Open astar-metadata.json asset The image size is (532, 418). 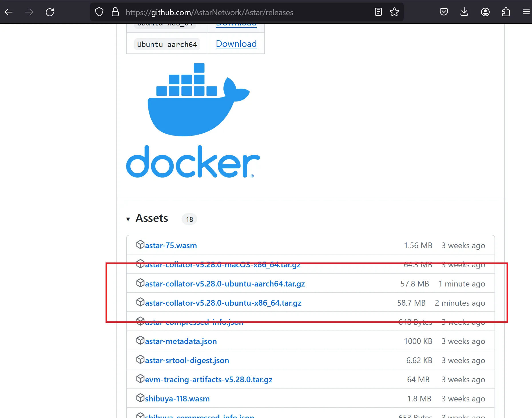[x=181, y=341]
